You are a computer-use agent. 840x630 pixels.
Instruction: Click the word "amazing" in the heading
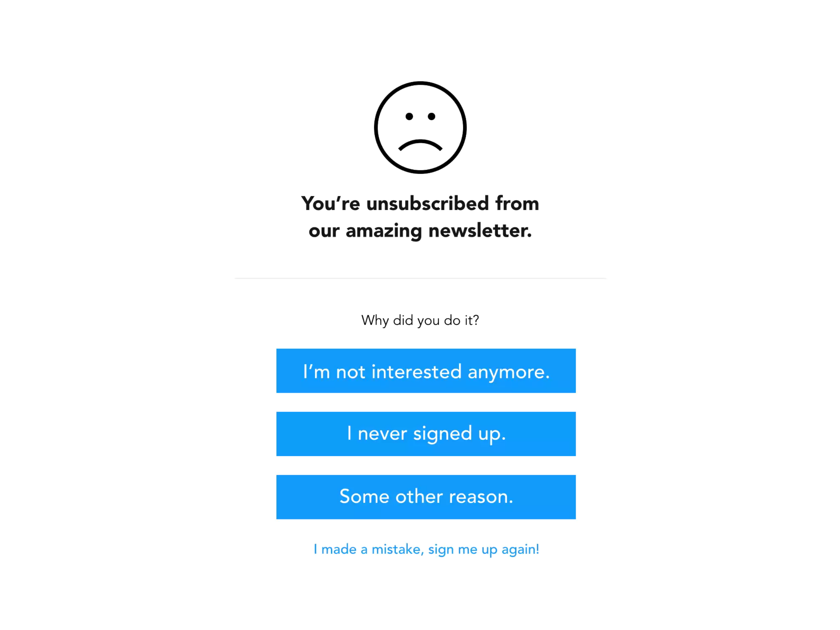(x=384, y=231)
